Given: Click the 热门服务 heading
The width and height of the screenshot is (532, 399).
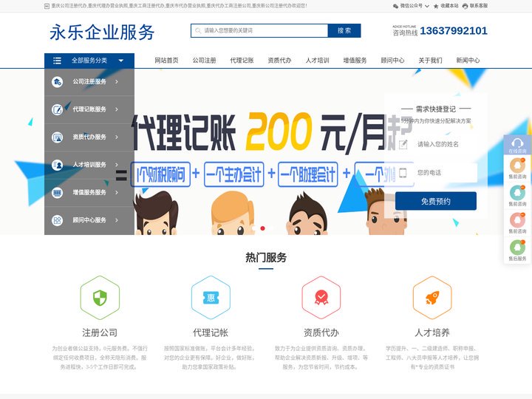Looking at the screenshot, I should 266,258.
